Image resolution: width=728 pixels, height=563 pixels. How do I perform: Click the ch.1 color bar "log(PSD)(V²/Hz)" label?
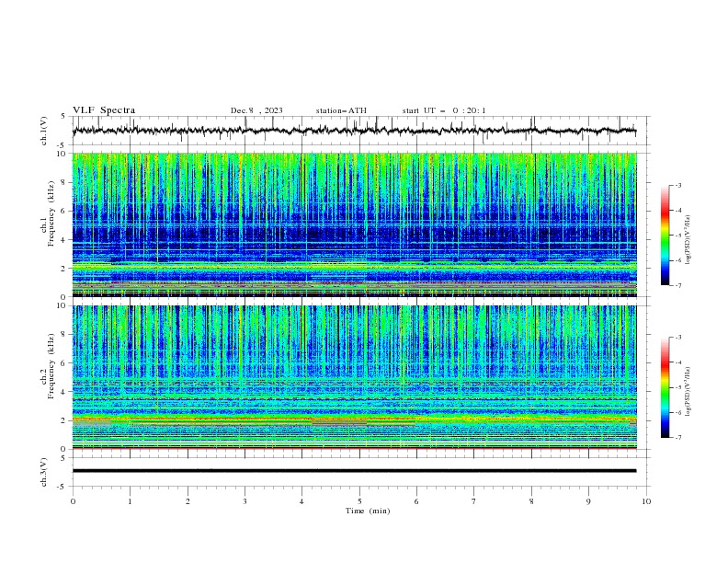click(688, 240)
